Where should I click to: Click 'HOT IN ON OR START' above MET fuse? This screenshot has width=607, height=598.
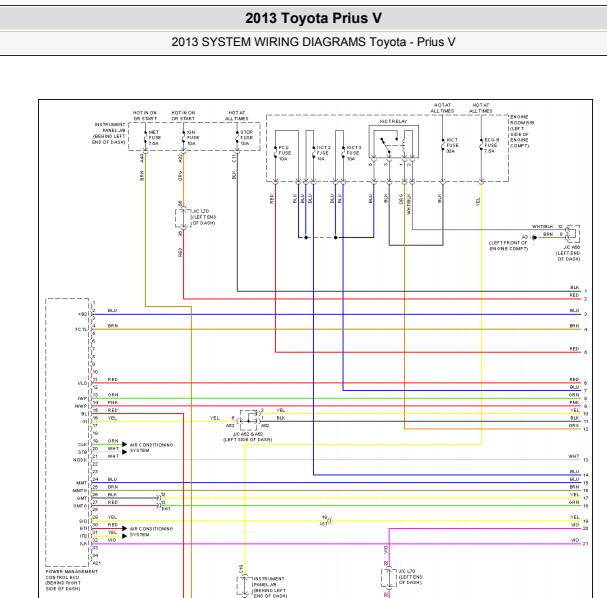[145, 116]
